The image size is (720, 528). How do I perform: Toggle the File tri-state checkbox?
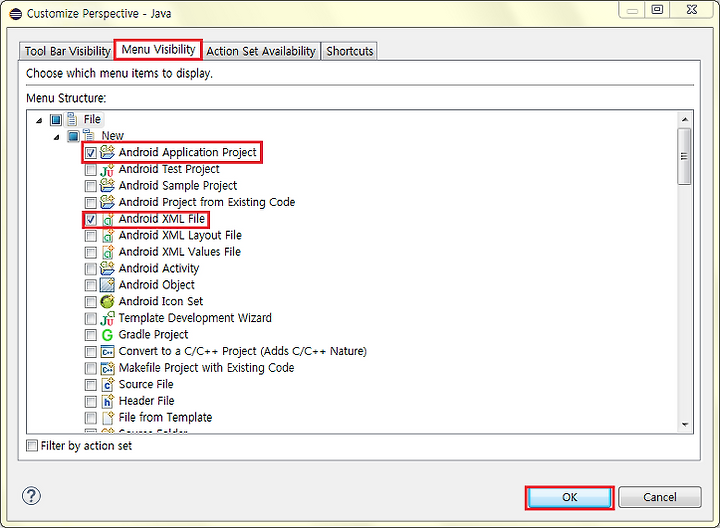point(56,120)
